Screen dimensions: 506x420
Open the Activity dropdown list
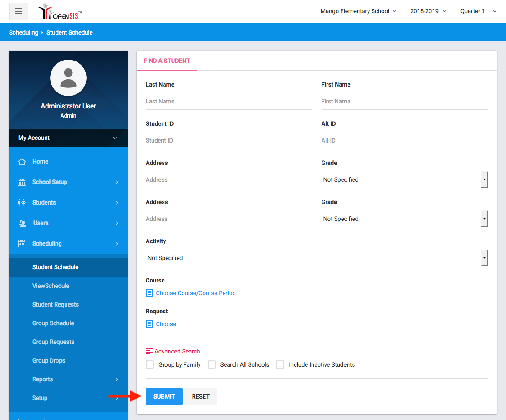[x=316, y=258]
